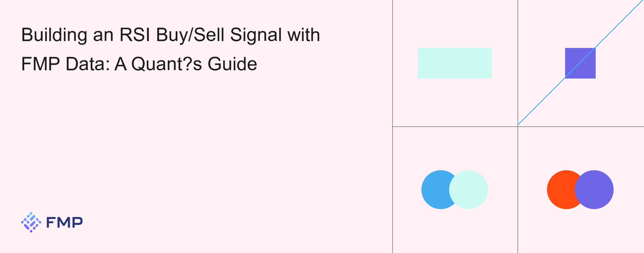Image resolution: width=644 pixels, height=253 pixels.
Task: Click the purple square shape
Action: [580, 63]
